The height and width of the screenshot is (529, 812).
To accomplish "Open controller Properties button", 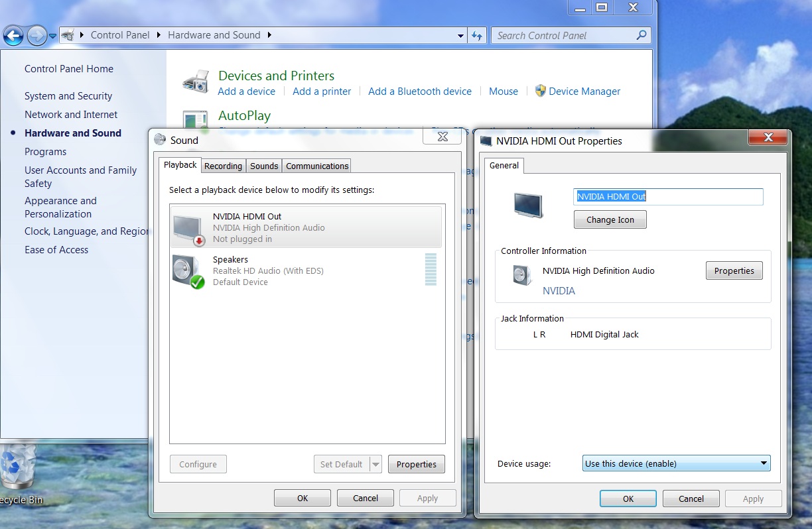I will point(734,270).
